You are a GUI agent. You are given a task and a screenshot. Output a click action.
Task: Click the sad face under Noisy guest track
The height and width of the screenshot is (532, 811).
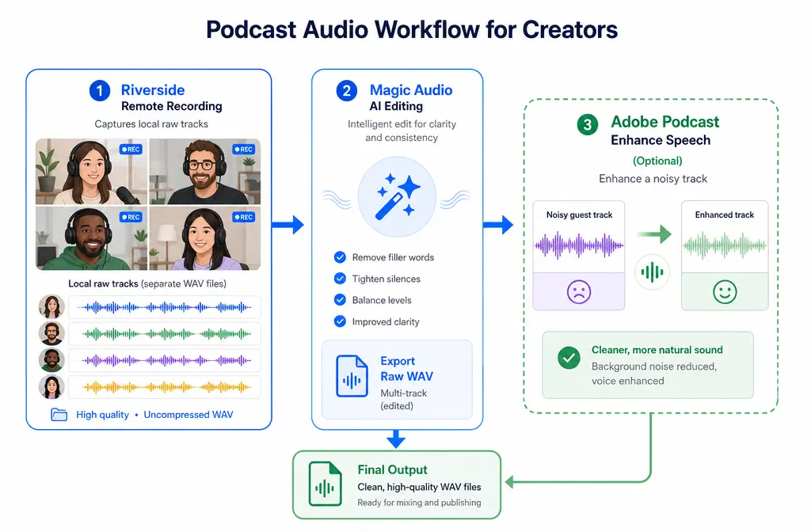coord(579,291)
